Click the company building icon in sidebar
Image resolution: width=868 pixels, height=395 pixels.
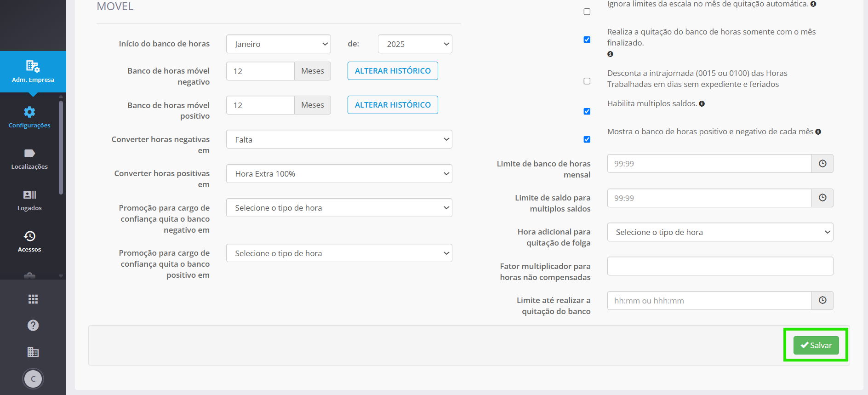(x=33, y=352)
